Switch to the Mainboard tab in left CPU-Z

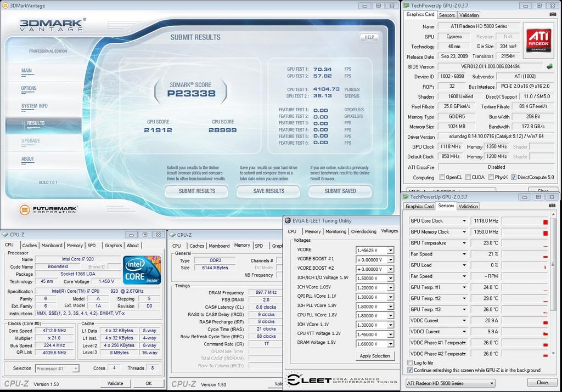[x=52, y=246]
